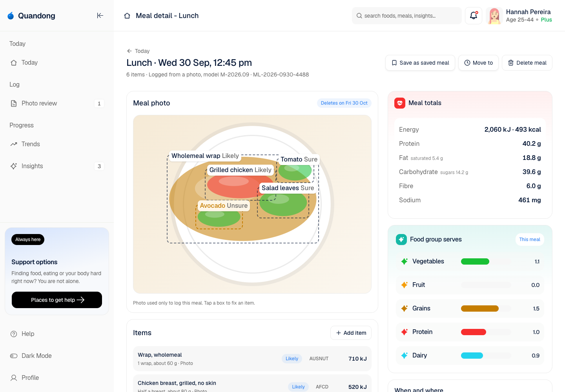Click the Protein red star icon
Viewport: 565px width, 392px height.
tap(405, 332)
